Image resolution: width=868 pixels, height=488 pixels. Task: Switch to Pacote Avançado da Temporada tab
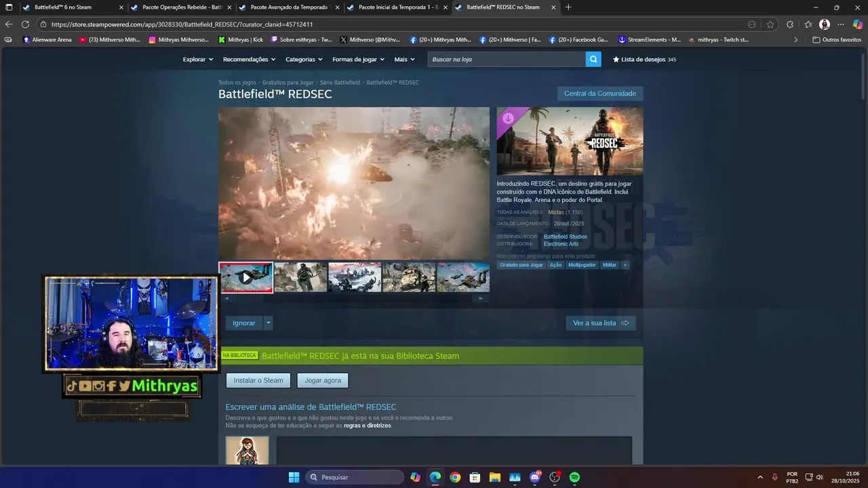[287, 7]
